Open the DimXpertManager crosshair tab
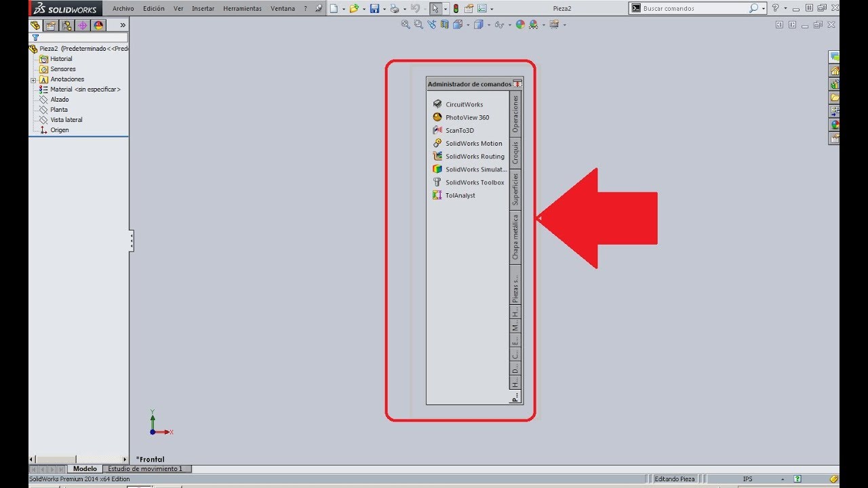The height and width of the screenshot is (488, 868). click(x=83, y=25)
